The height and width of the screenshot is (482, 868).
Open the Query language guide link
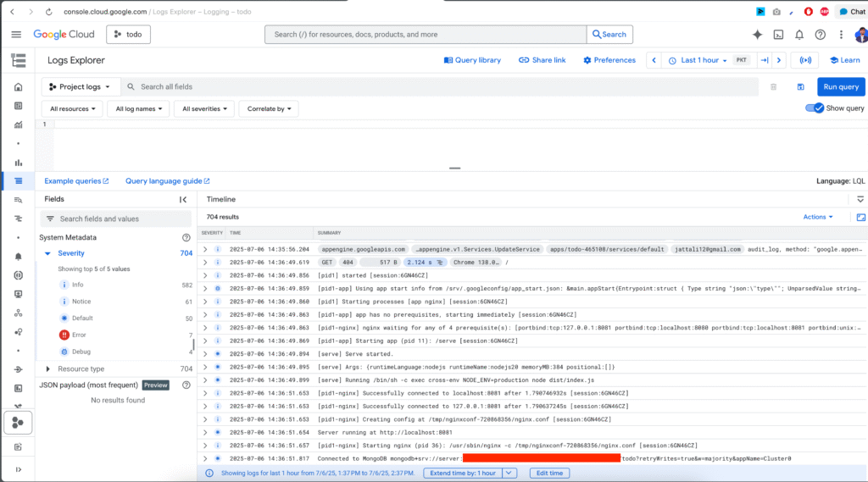pos(167,181)
